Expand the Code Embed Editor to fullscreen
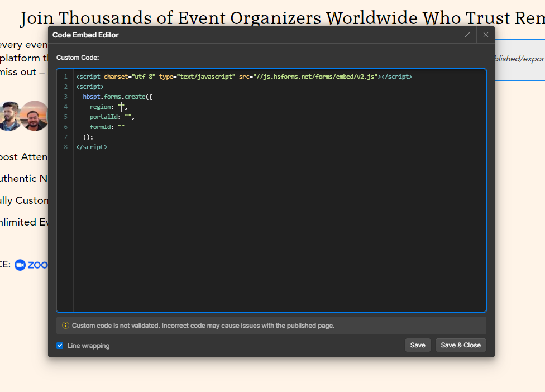The height and width of the screenshot is (392, 545). tap(467, 35)
